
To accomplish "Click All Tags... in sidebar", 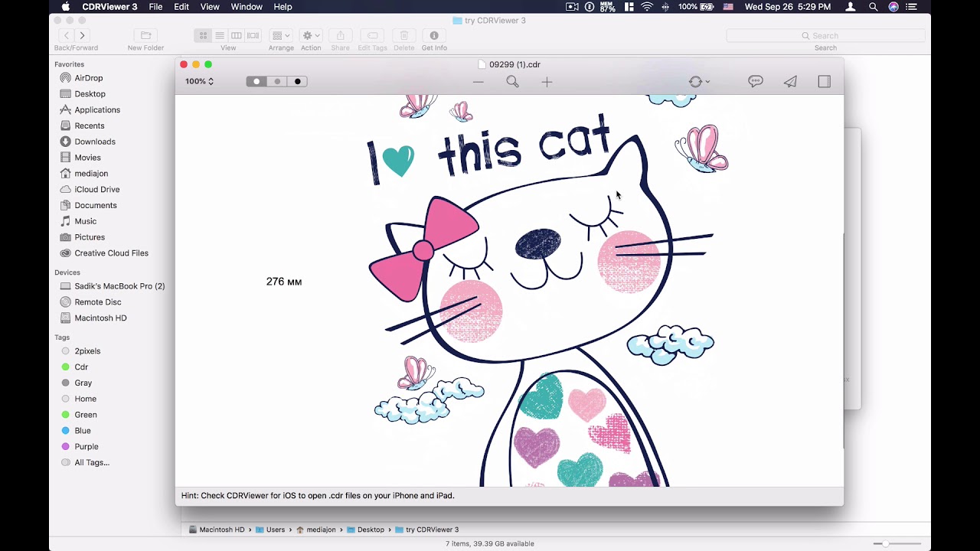I will pyautogui.click(x=92, y=462).
